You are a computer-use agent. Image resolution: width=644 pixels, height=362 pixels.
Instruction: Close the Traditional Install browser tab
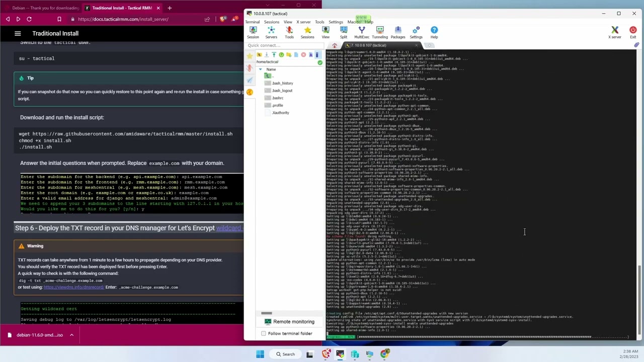coord(158,8)
